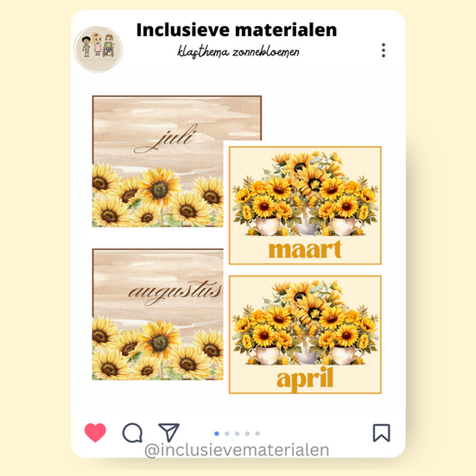This screenshot has height=476, width=476.
Task: Jump to the third carousel dot
Action: (x=237, y=434)
